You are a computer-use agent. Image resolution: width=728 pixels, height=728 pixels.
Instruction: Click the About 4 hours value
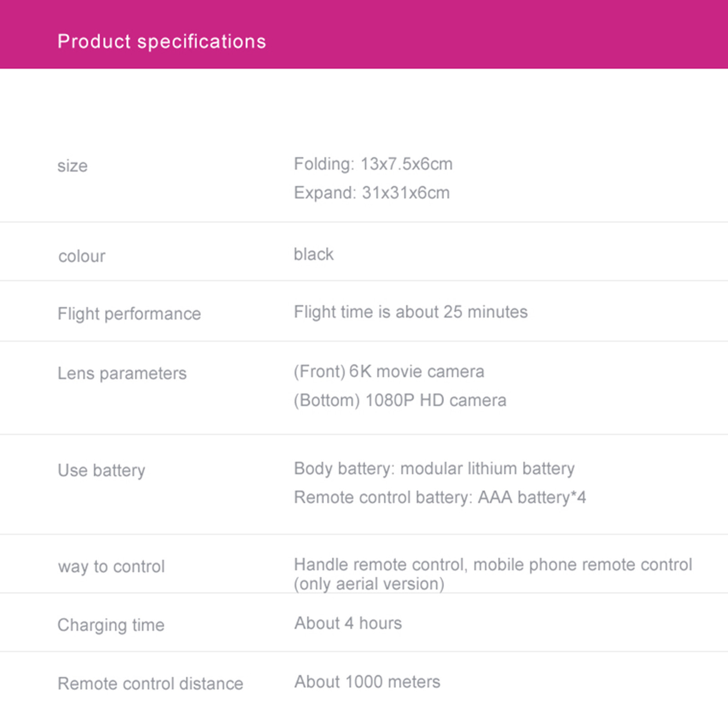tap(348, 623)
